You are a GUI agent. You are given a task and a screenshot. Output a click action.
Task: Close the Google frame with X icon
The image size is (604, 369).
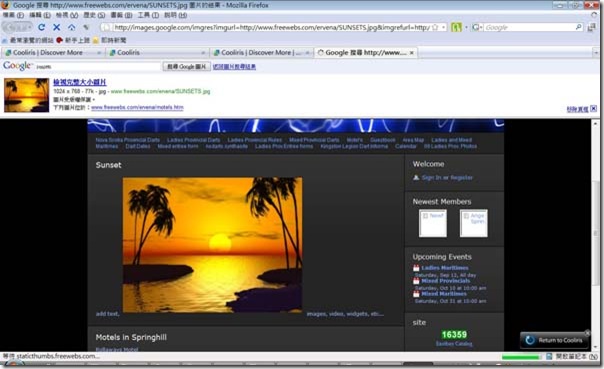pyautogui.click(x=594, y=109)
